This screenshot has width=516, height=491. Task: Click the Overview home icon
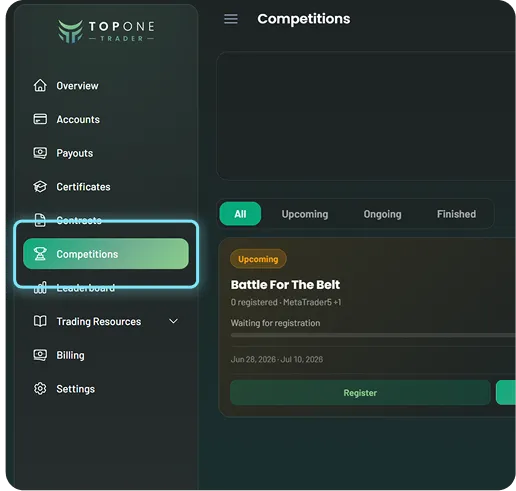click(40, 85)
